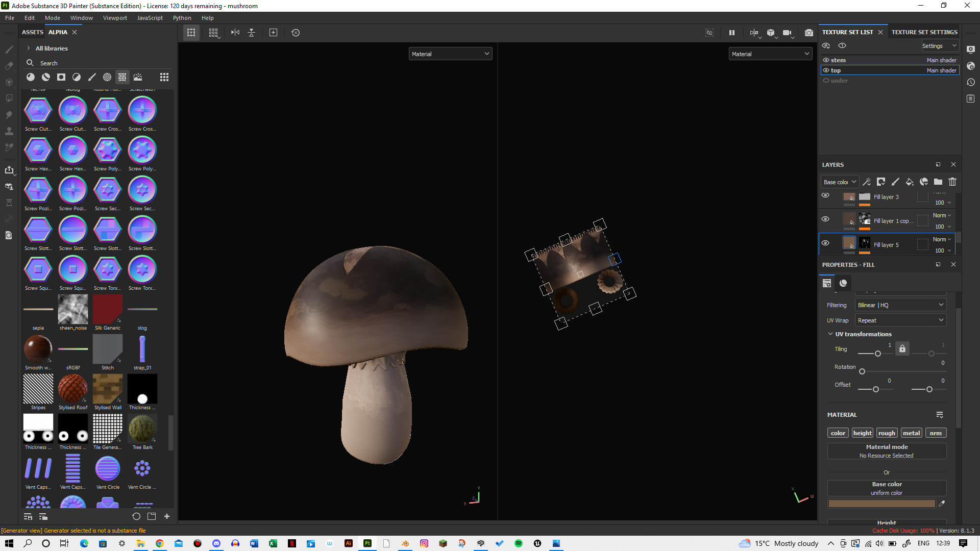This screenshot has height=551, width=980.
Task: Open the File menu
Action: click(x=10, y=18)
